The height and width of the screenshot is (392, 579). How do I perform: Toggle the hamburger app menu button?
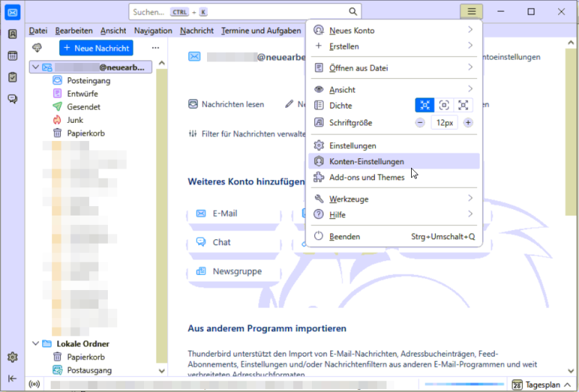pos(472,12)
